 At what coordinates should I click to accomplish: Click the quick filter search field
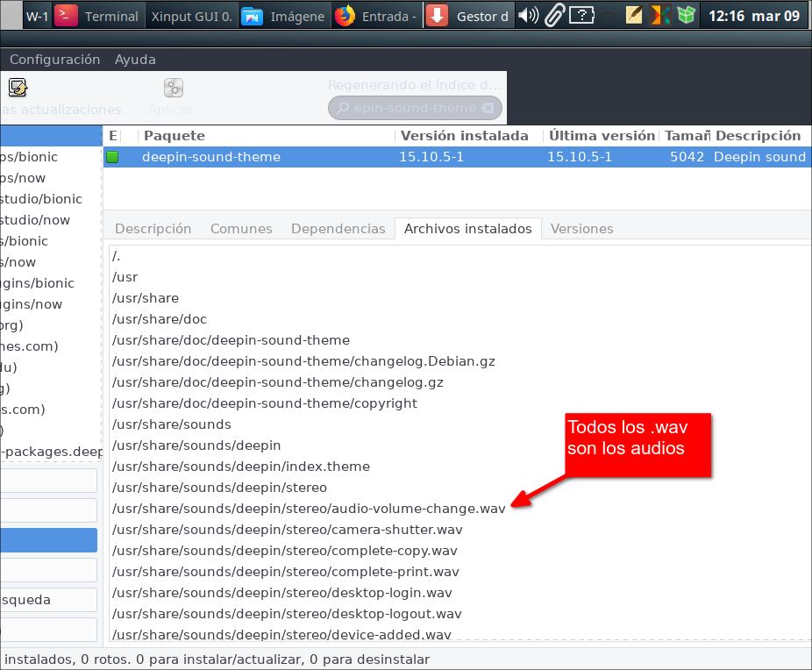(x=415, y=108)
